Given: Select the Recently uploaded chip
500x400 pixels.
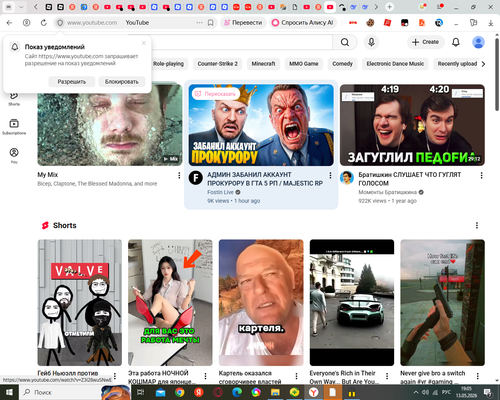Looking at the screenshot, I should 457,64.
